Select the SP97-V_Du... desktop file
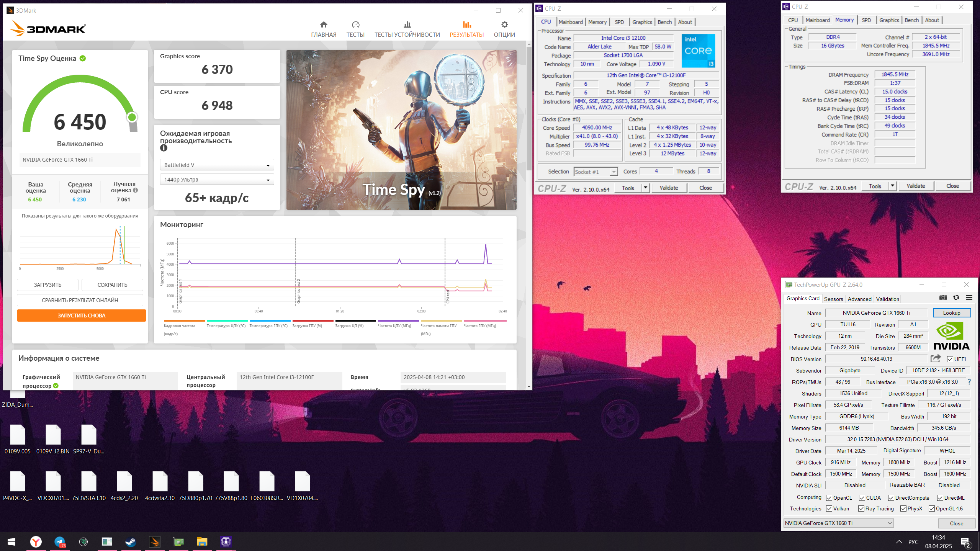Viewport: 980px width, 551px height. pos(89,440)
